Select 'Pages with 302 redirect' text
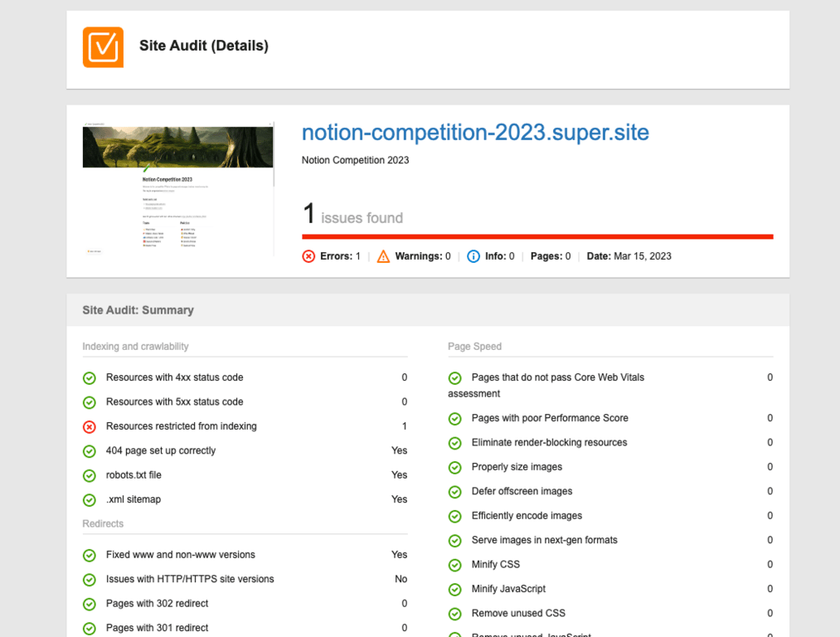840x637 pixels. click(x=157, y=603)
